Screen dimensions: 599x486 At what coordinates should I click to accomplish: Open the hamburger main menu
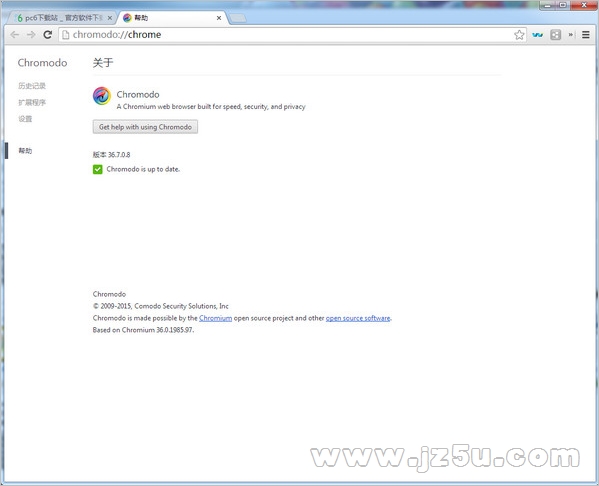click(586, 35)
